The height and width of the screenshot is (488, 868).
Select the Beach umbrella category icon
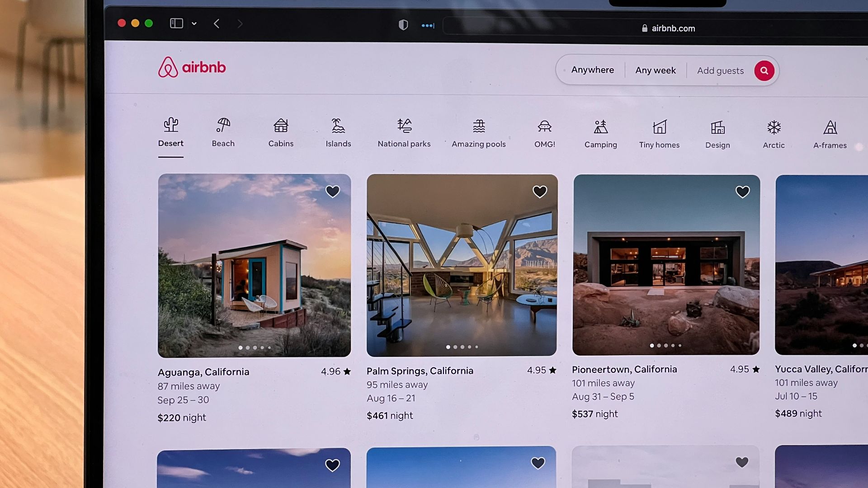tap(223, 125)
